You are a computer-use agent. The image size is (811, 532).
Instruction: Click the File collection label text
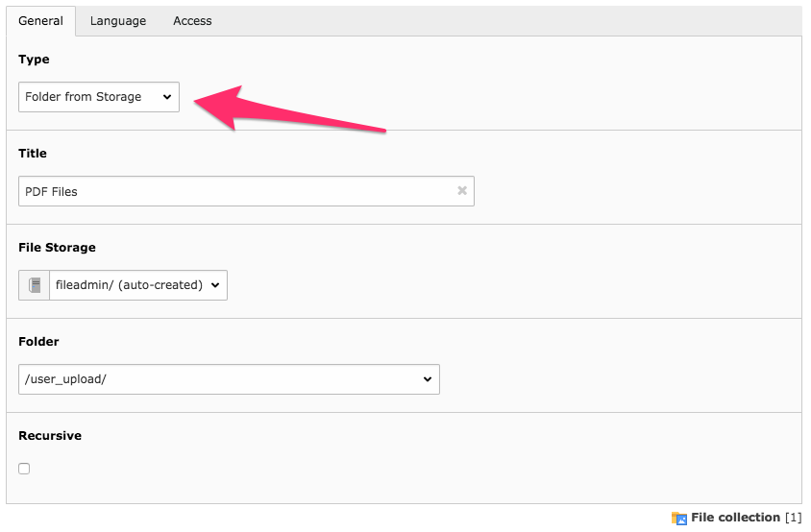735,518
